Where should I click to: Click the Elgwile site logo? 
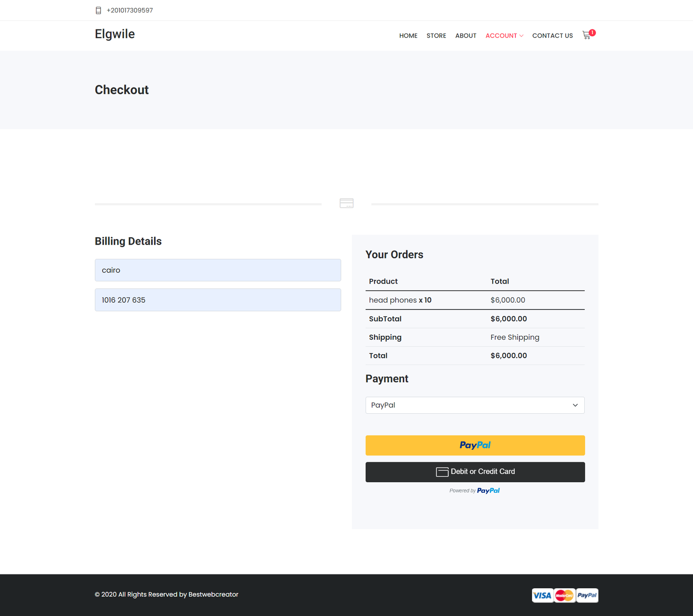[x=115, y=34]
